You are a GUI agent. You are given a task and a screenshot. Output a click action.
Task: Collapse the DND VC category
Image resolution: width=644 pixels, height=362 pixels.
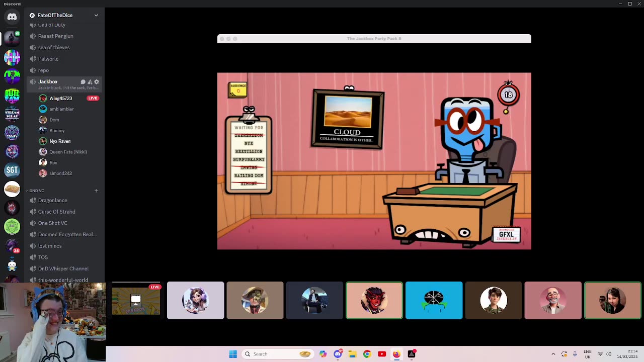pos(36,191)
